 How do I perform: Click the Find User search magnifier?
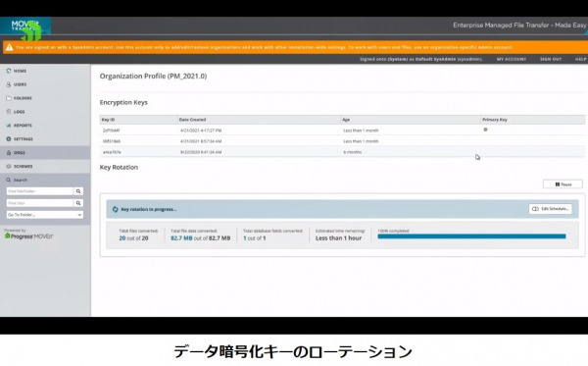[x=78, y=203]
